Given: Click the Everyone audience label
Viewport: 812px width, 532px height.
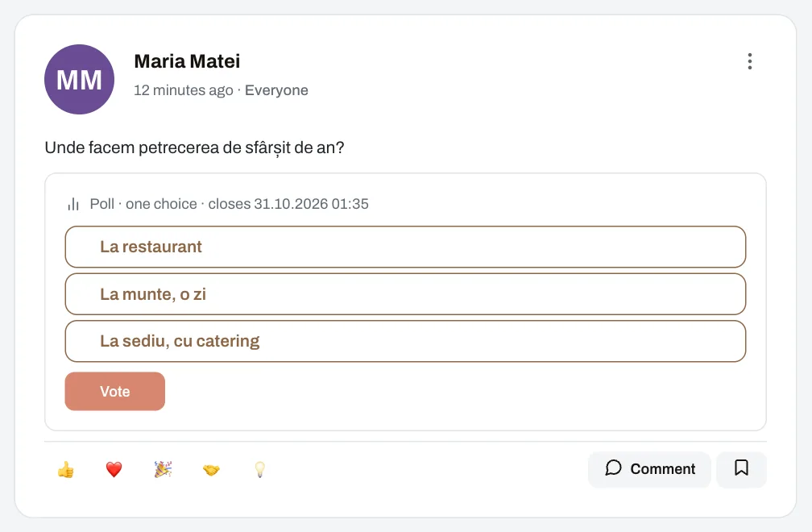Looking at the screenshot, I should 276,90.
